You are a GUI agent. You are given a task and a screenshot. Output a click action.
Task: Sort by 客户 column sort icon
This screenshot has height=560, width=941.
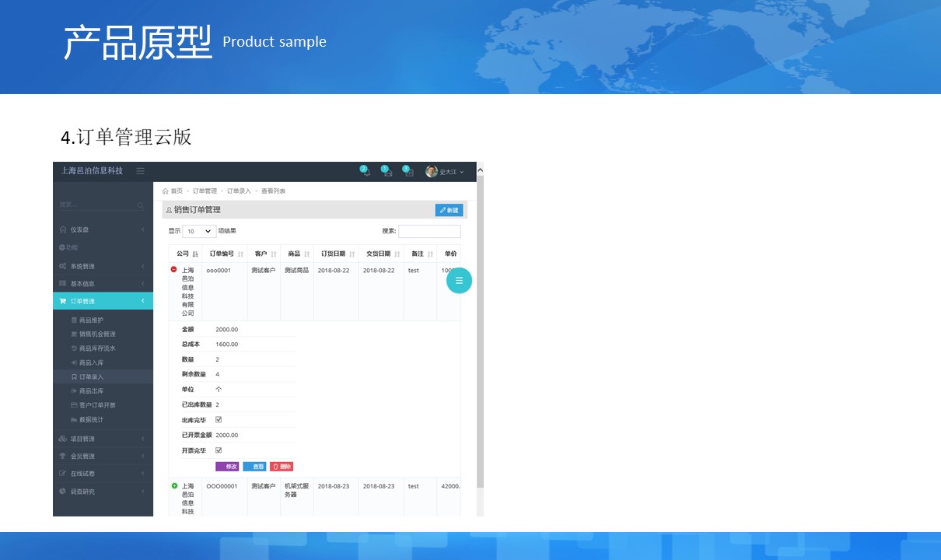[x=274, y=254]
